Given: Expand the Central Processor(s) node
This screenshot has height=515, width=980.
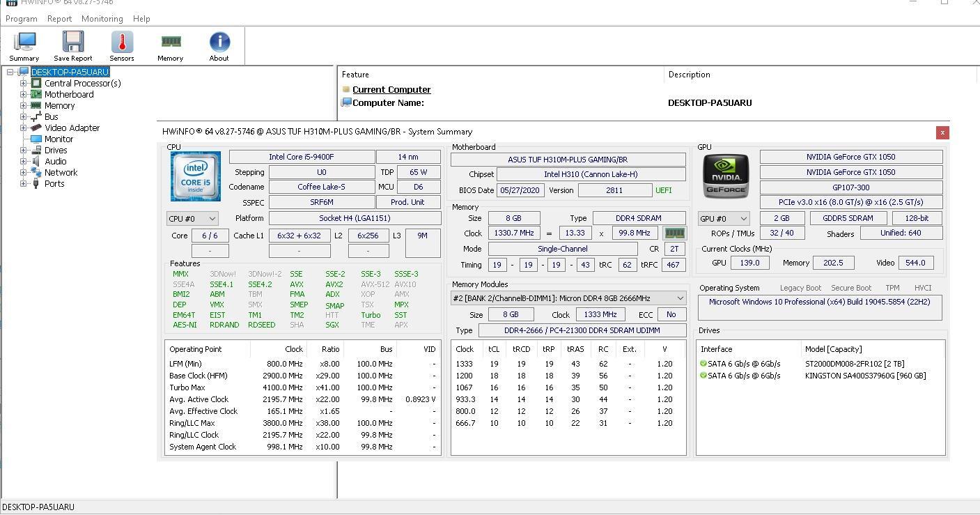Looking at the screenshot, I should (23, 83).
